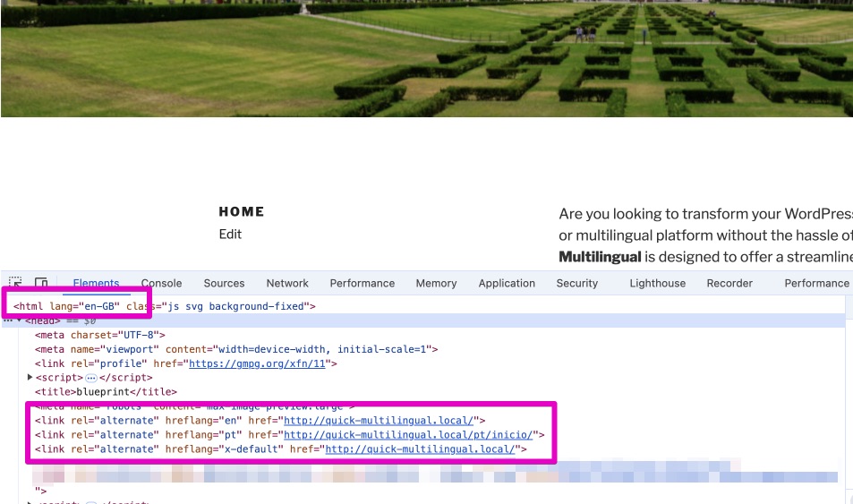Viewport: 853px width, 504px height.
Task: Open the Performance tab next to Network
Action: pyautogui.click(x=363, y=283)
